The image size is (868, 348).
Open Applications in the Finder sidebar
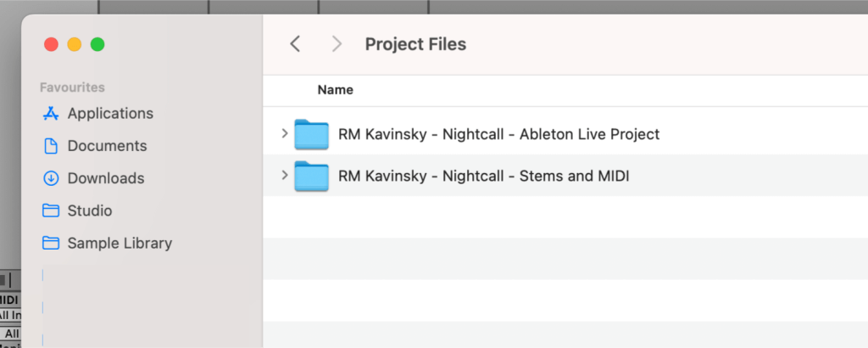click(x=98, y=114)
